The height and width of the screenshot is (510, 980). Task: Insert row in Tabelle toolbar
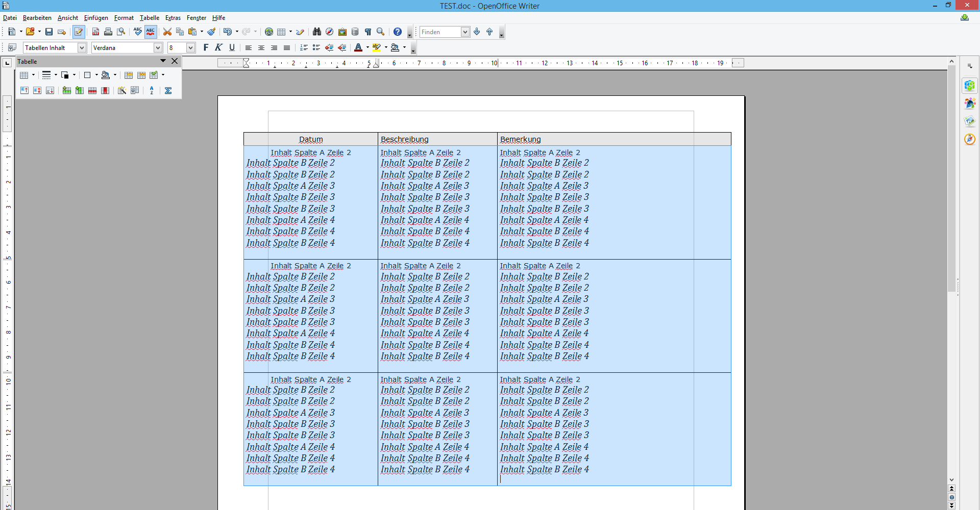pos(67,90)
